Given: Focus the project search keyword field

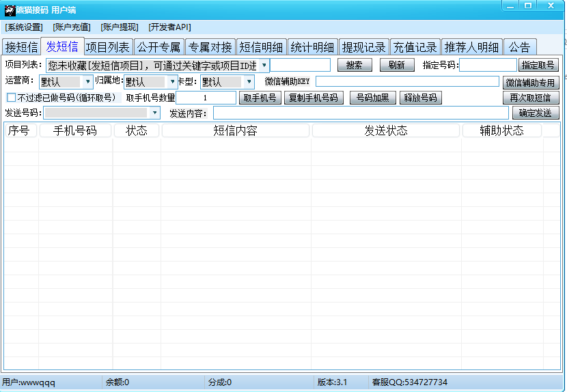Looking at the screenshot, I should [300, 65].
